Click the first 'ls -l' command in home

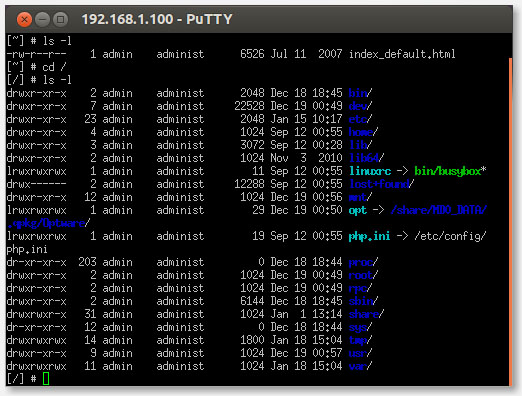click(57, 41)
